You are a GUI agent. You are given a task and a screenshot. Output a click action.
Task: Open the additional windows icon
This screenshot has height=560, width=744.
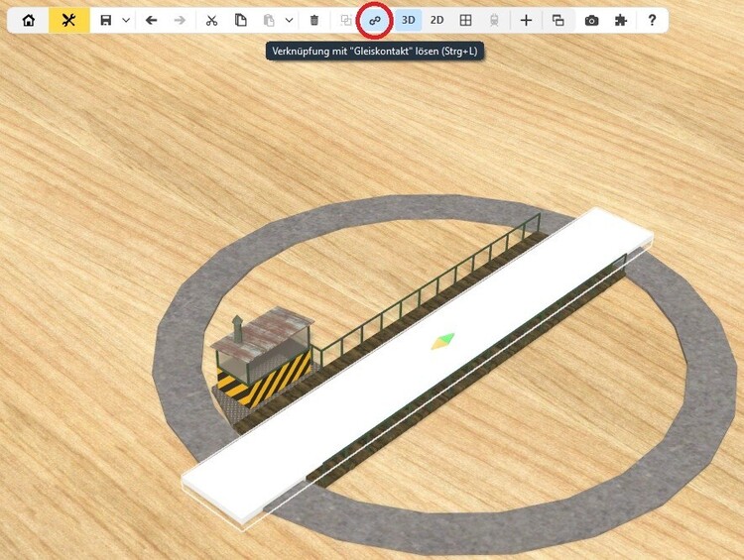coord(558,21)
